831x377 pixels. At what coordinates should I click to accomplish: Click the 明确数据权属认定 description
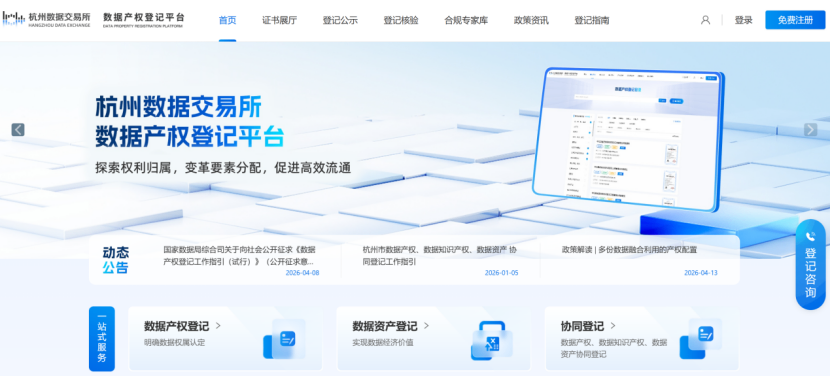174,343
